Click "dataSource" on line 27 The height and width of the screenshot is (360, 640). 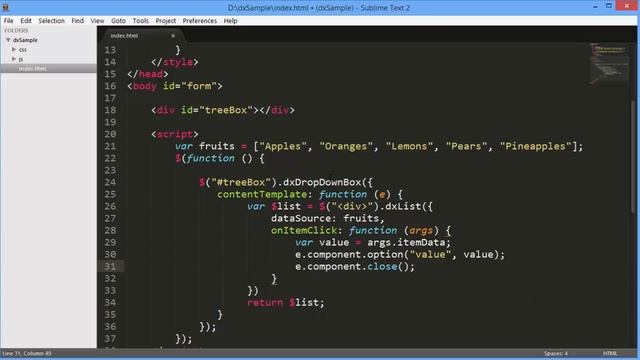[301, 218]
